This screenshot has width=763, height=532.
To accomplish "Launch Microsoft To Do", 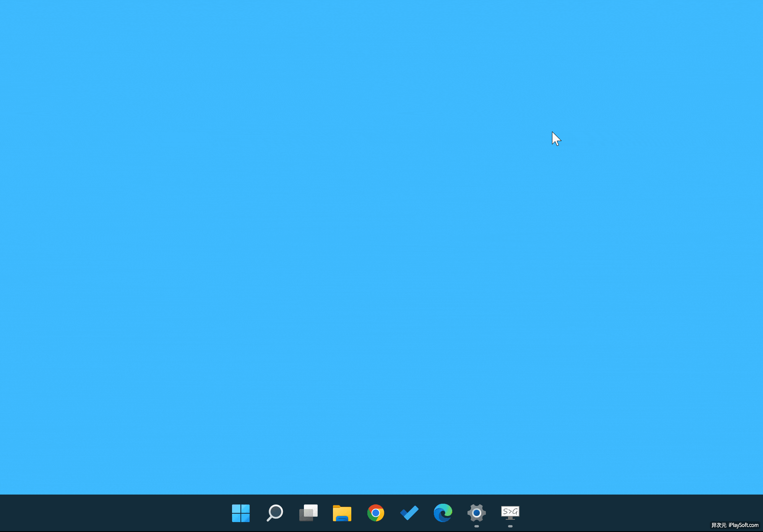I will [x=409, y=513].
